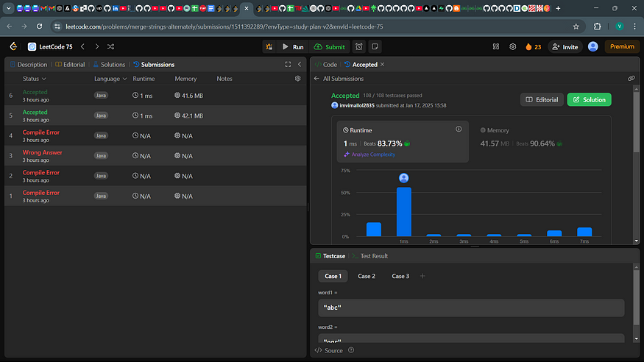Open Editorial button in submission details
The image size is (644, 362).
tap(542, 100)
